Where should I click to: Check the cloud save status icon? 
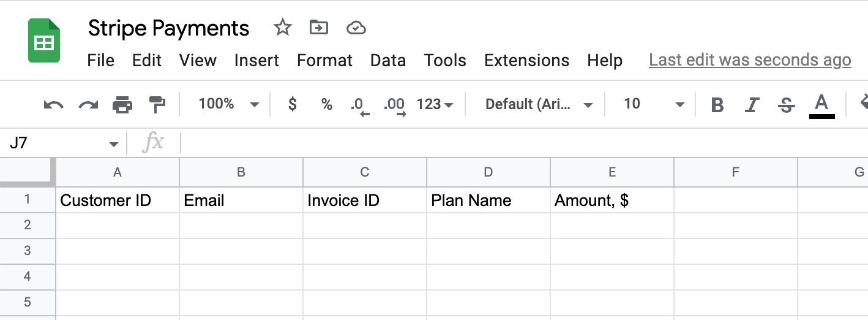pos(356,28)
